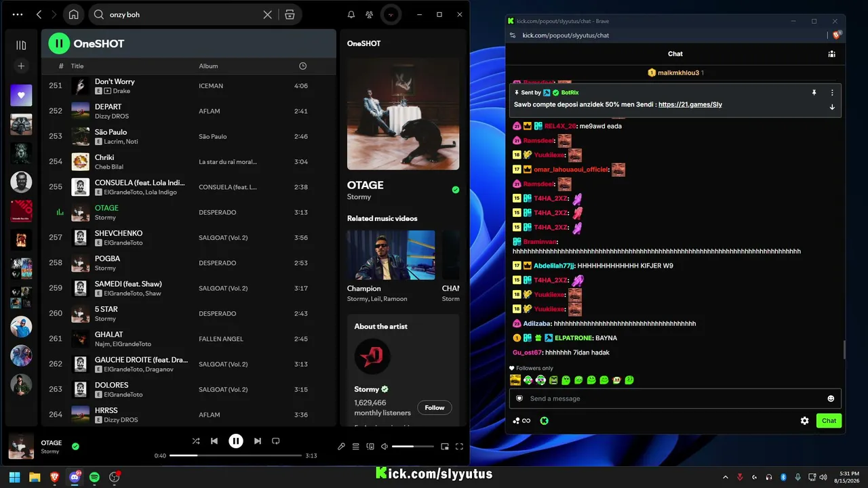
Task: Open the Spotify profile avatar menu
Action: tap(391, 14)
